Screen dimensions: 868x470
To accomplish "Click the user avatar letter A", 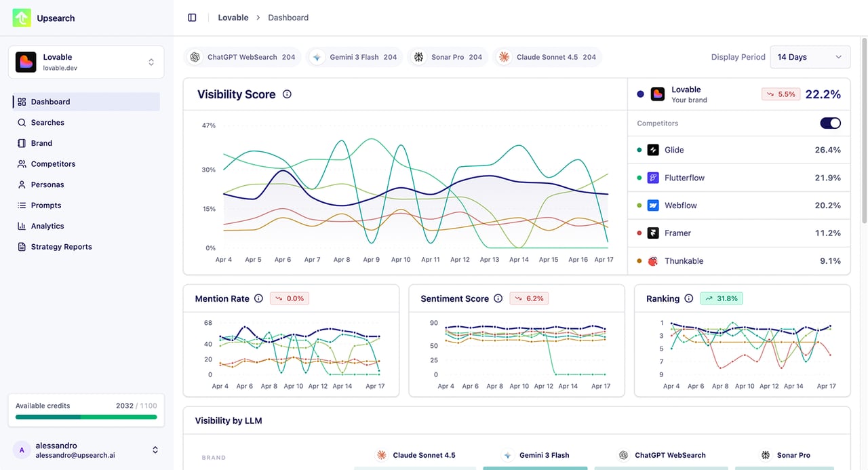I will [22, 450].
